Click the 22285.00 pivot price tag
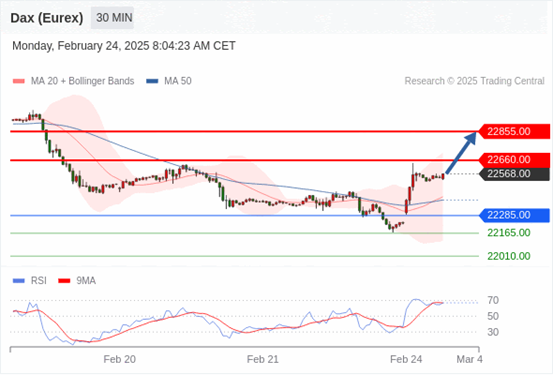Image resolution: width=553 pixels, height=375 pixels. 514,215
